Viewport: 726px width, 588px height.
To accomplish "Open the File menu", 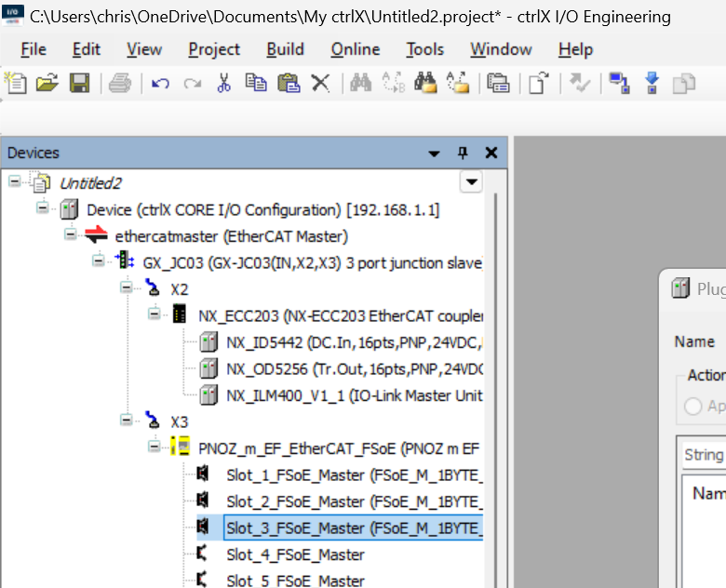I will coord(34,49).
